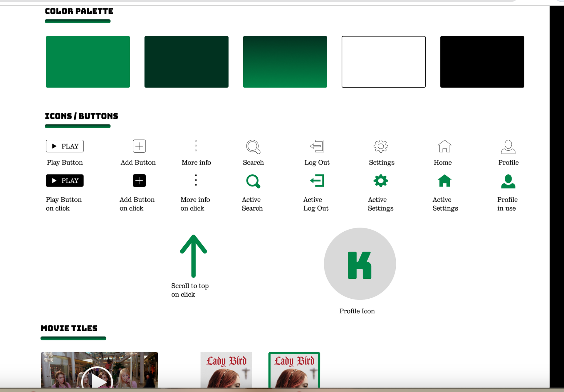Click the outlined Home house icon
The image size is (564, 392).
tap(444, 146)
